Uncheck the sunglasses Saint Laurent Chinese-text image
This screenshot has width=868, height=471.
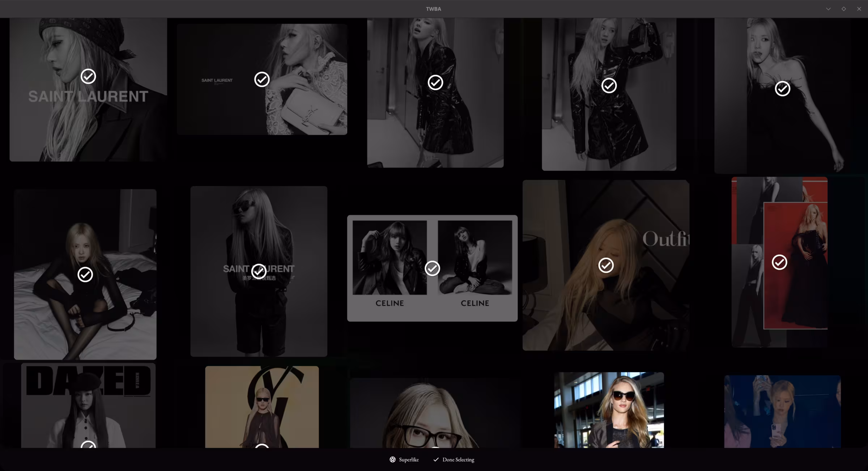(259, 271)
